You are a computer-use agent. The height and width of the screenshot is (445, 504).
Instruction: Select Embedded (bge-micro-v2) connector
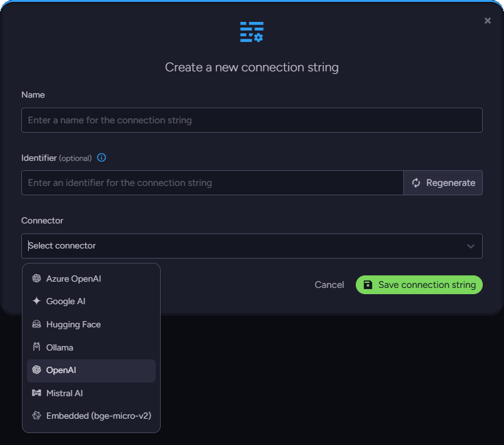pyautogui.click(x=91, y=416)
